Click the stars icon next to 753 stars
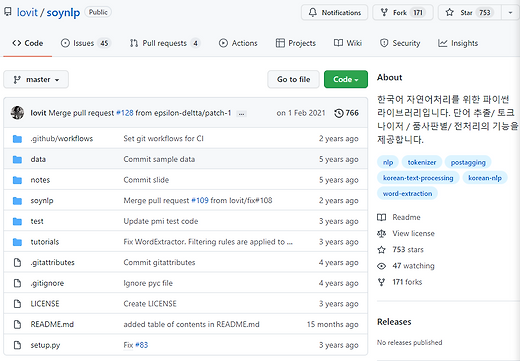Screen dimensions: 520x361 (381, 250)
